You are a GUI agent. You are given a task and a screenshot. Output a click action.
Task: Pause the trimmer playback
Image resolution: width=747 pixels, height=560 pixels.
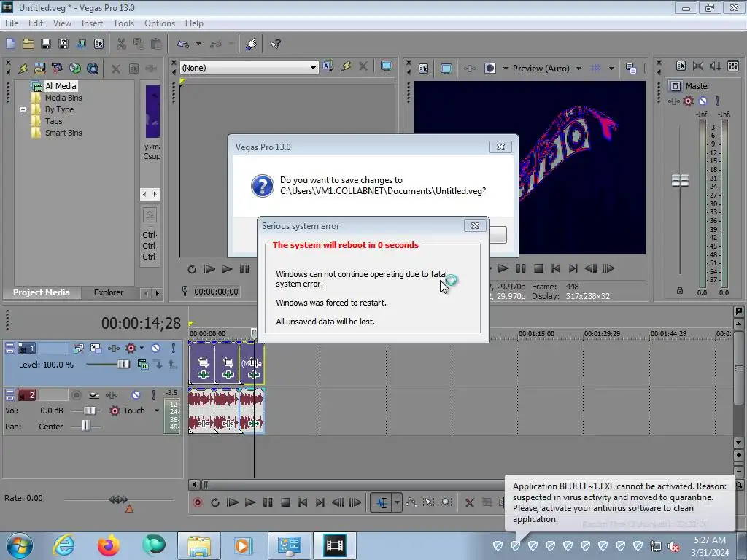(x=244, y=269)
